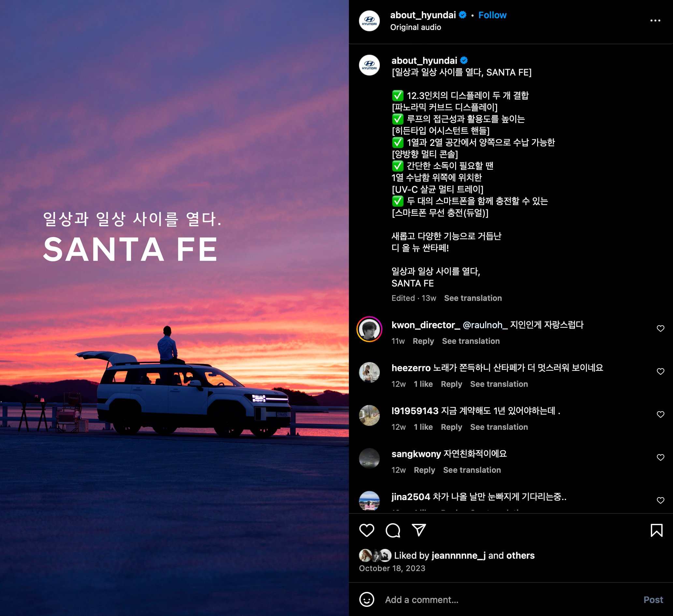This screenshot has height=616, width=673.
Task: Share post via paper plane icon
Action: (x=419, y=530)
